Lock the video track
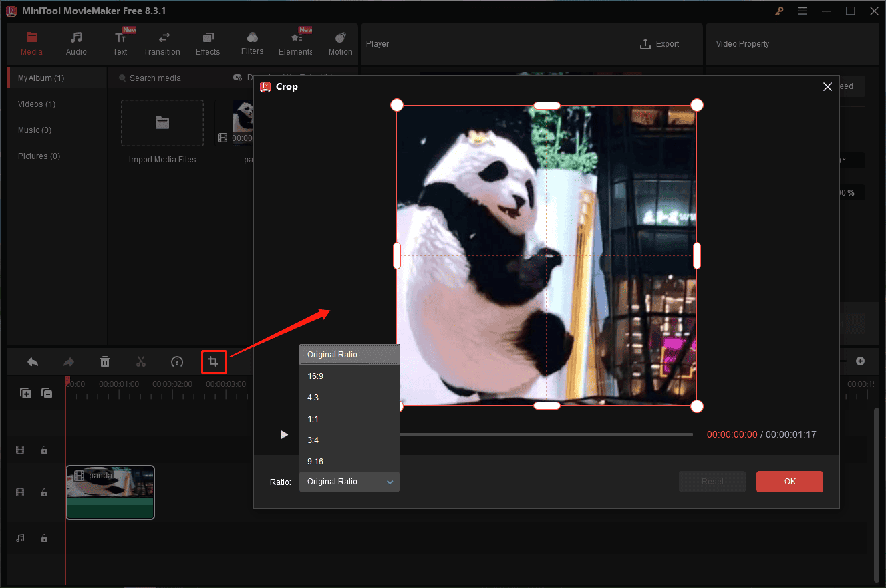 point(44,450)
